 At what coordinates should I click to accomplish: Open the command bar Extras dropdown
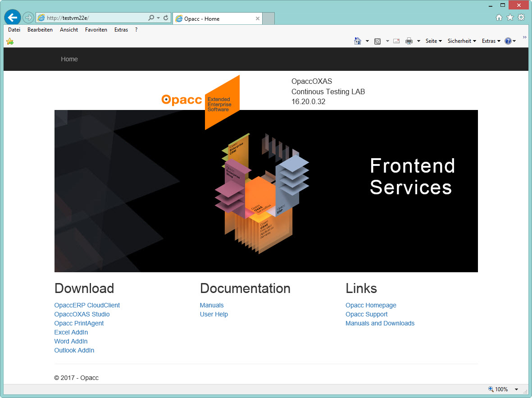(x=491, y=41)
